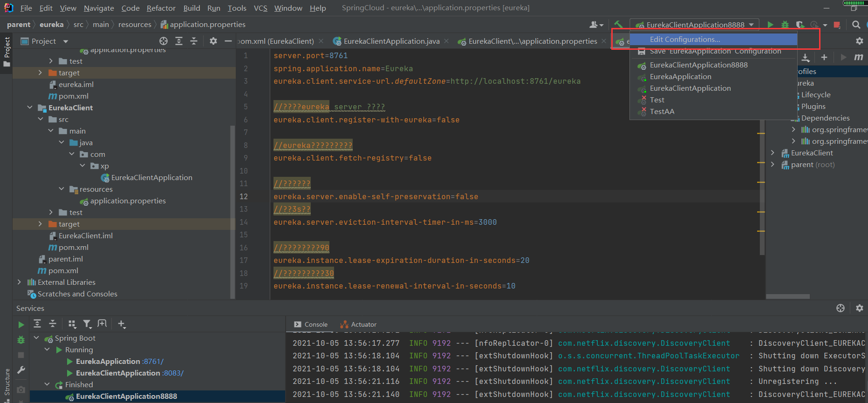
Task: Debug the selected service in the Services panel
Action: pyautogui.click(x=21, y=340)
